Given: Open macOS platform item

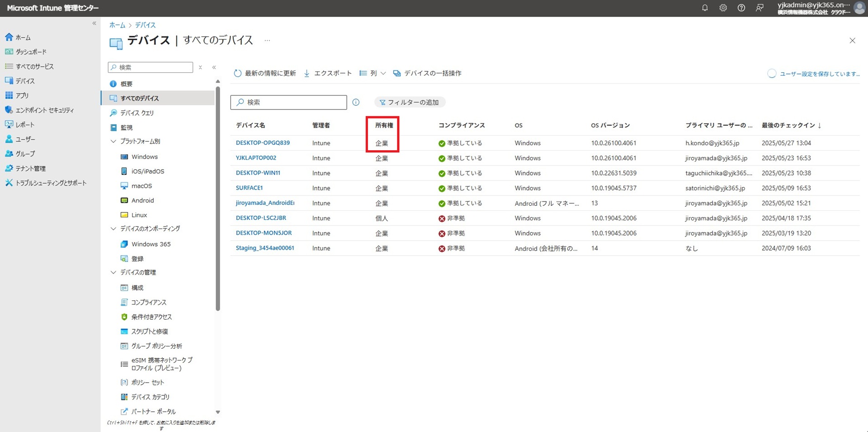Looking at the screenshot, I should (142, 185).
